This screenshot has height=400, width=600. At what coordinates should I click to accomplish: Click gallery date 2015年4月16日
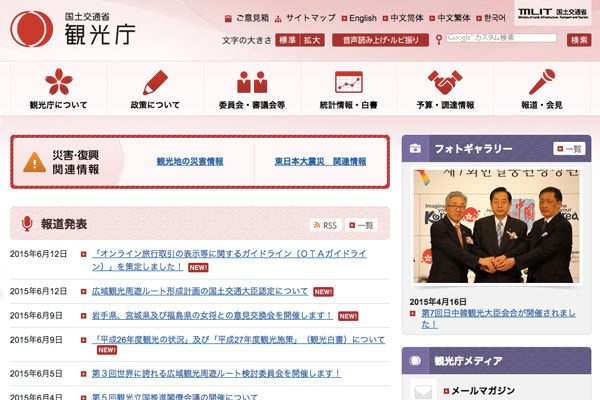(x=438, y=302)
